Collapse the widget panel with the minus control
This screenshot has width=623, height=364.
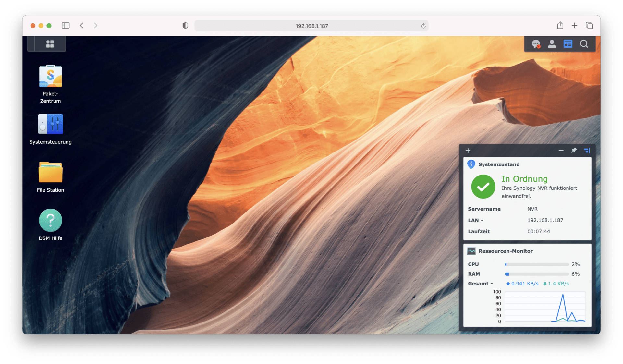[x=561, y=150]
